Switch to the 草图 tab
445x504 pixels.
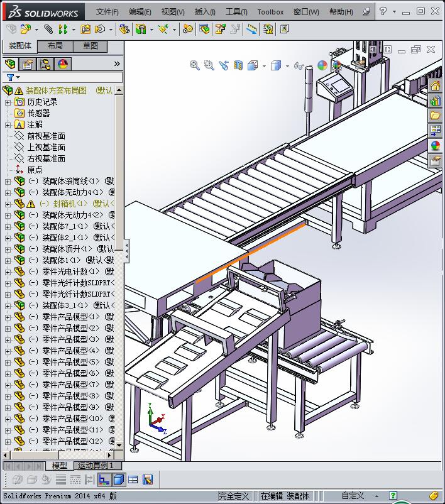point(91,46)
